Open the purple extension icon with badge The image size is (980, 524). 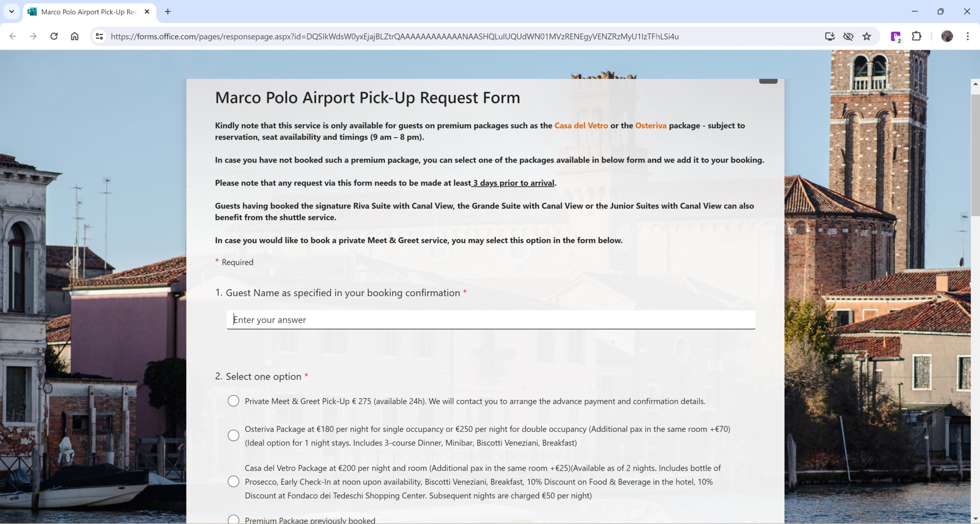(896, 37)
